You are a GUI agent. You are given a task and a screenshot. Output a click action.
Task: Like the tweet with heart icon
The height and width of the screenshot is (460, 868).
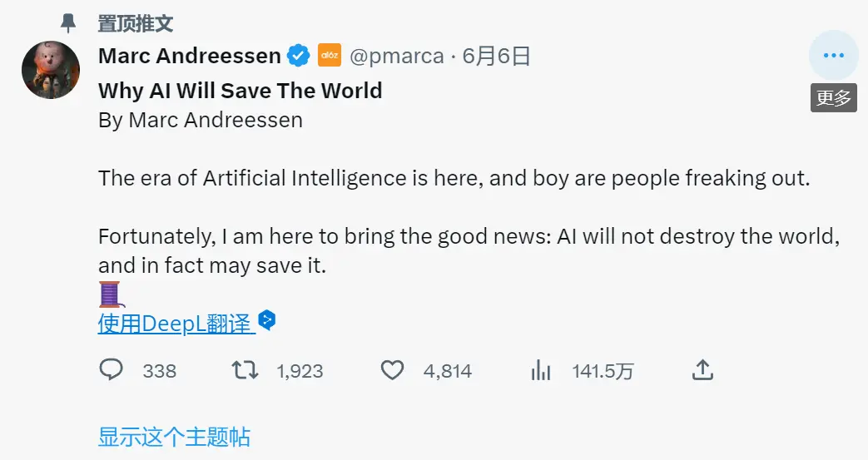tap(392, 370)
